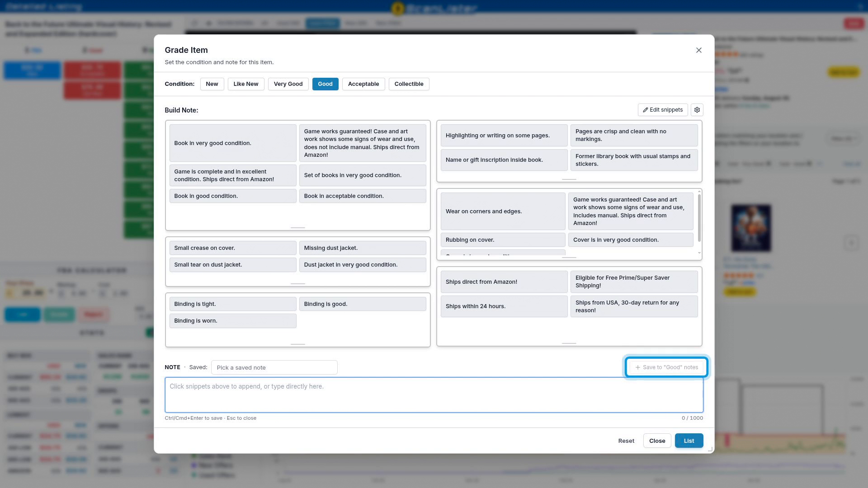
Task: Add snippet 'Small crease on cover.'
Action: (233, 248)
